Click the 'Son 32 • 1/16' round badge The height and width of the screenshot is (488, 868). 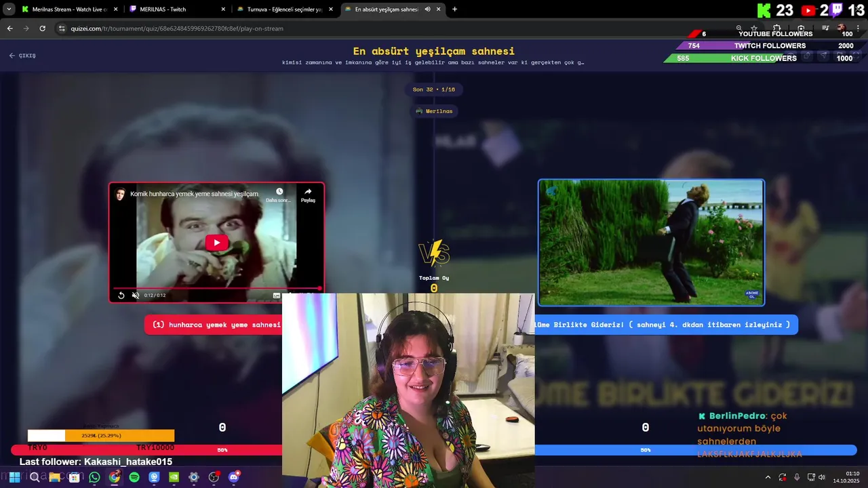coord(434,89)
